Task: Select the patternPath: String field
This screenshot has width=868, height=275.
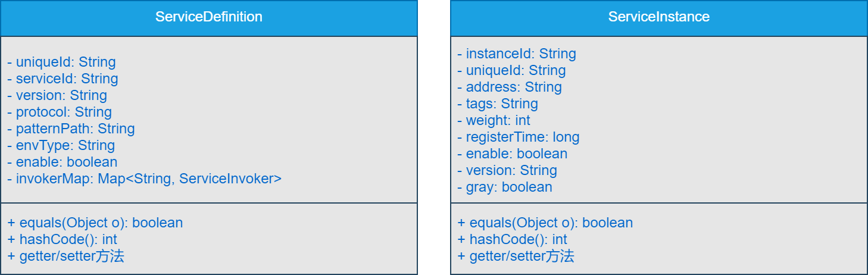Action: [x=71, y=129]
